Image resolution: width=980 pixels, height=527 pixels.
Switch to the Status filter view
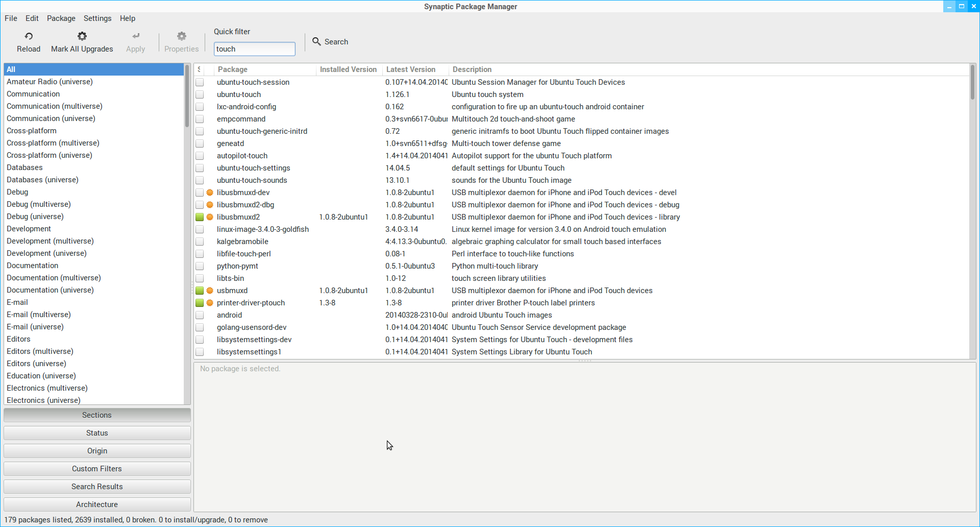coord(97,433)
